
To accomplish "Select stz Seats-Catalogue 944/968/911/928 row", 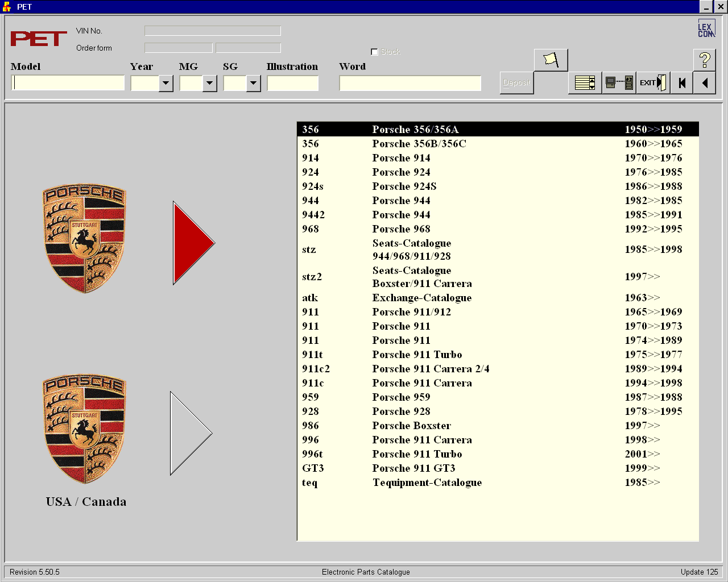I will coord(498,250).
